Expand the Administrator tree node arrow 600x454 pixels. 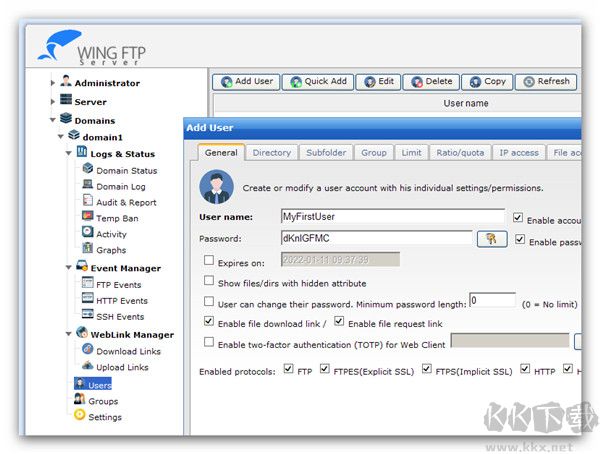[x=53, y=83]
